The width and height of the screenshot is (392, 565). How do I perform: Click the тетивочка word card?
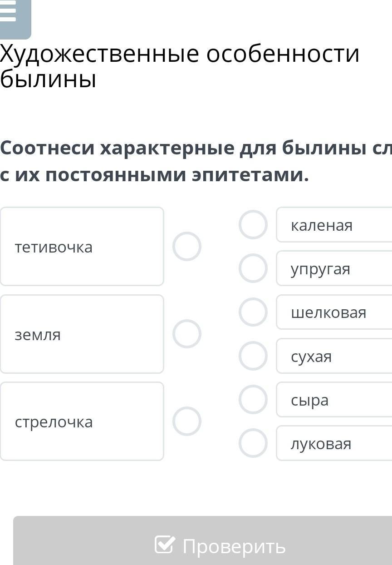82,246
